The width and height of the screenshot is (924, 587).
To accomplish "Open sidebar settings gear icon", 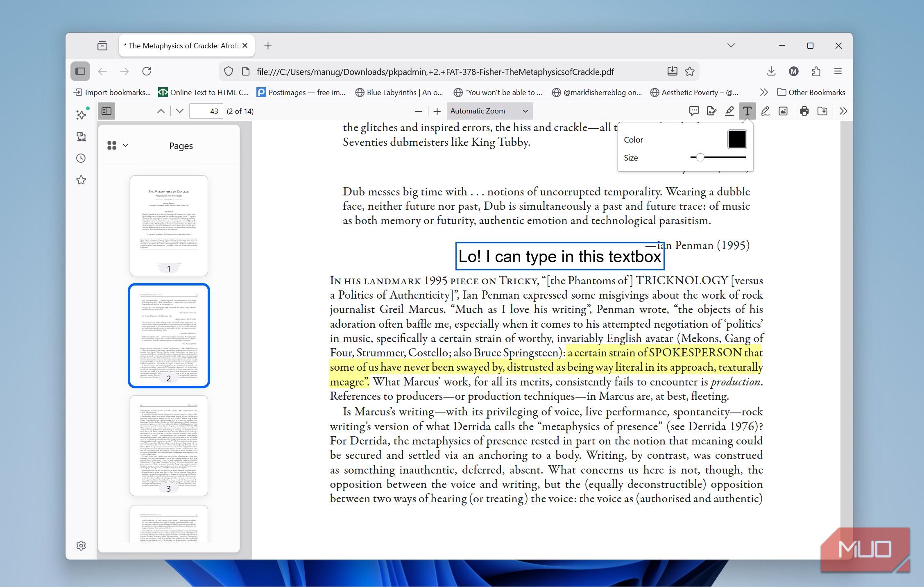I will (81, 545).
